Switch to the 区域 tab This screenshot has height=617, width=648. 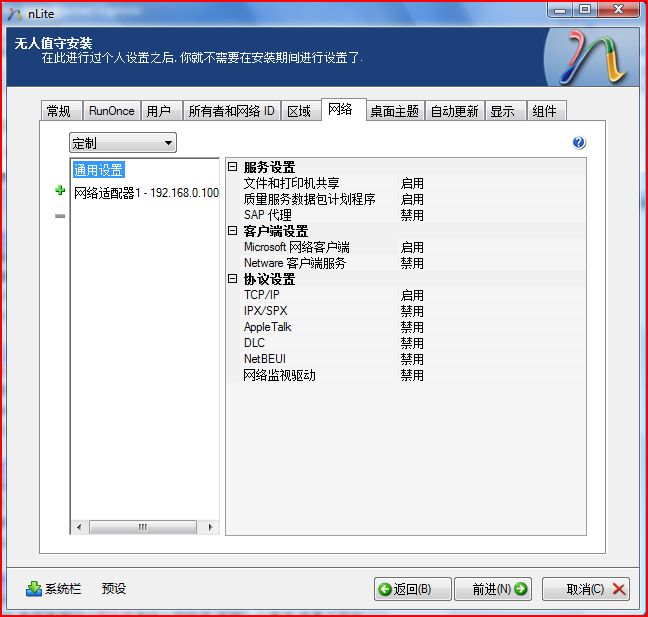pos(300,111)
